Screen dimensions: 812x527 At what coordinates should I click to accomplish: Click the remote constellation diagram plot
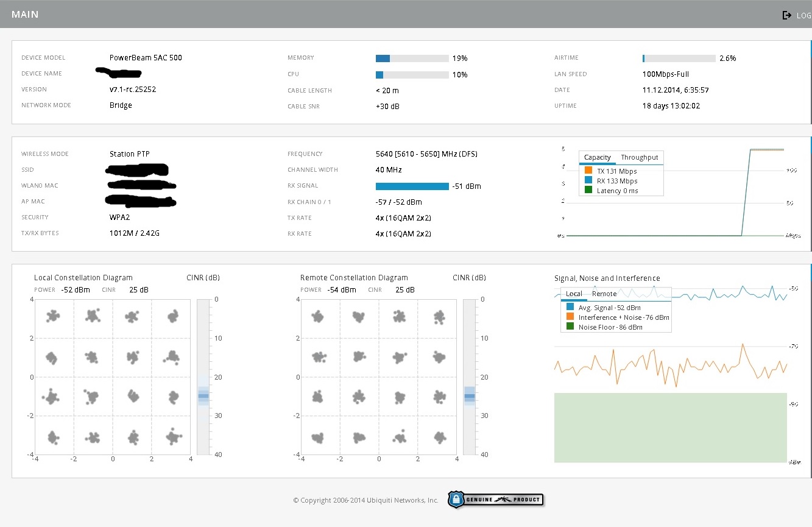pos(378,377)
